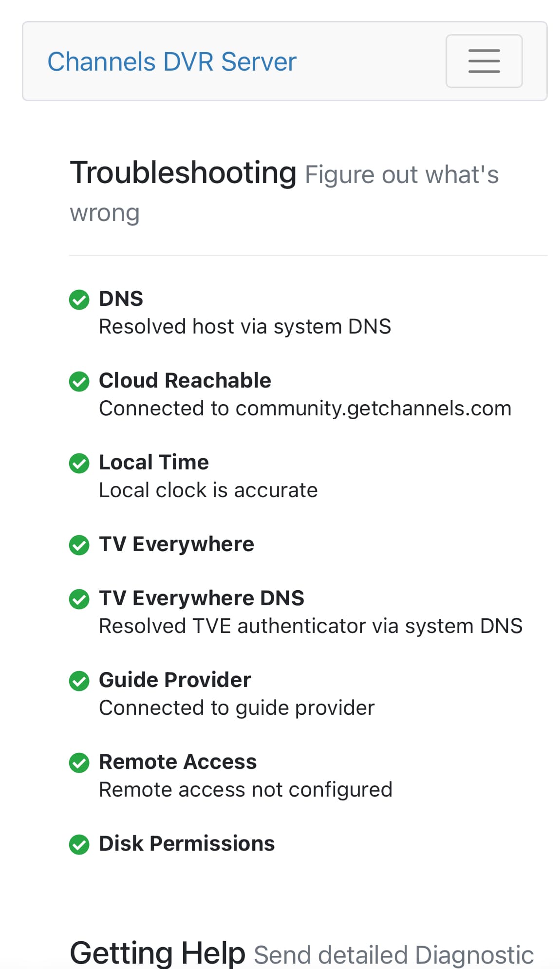
Task: Select the TV Everywhere heading
Action: [176, 544]
